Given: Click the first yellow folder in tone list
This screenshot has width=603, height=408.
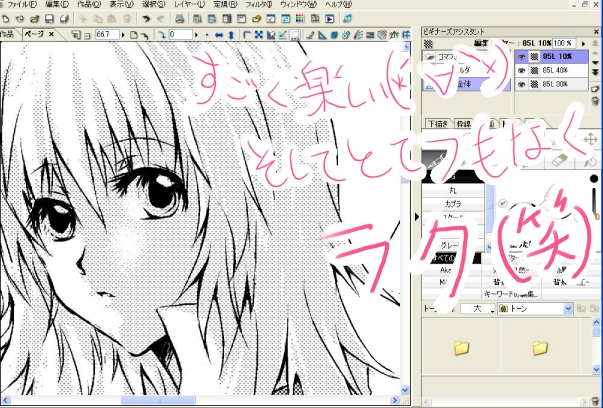Looking at the screenshot, I should [461, 347].
